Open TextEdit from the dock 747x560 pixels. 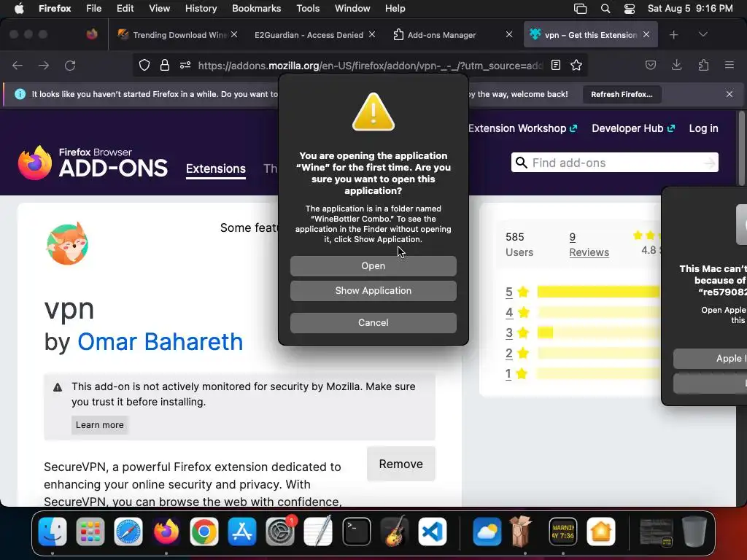(x=318, y=532)
